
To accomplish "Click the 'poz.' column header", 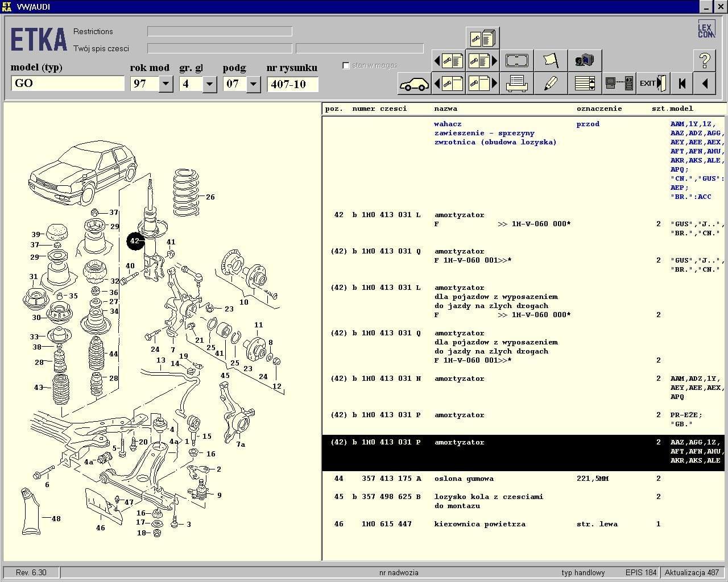I will coord(334,109).
